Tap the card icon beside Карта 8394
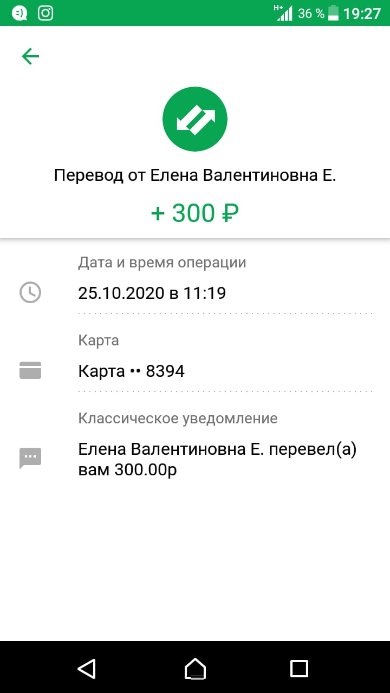The height and width of the screenshot is (693, 390). click(x=30, y=370)
